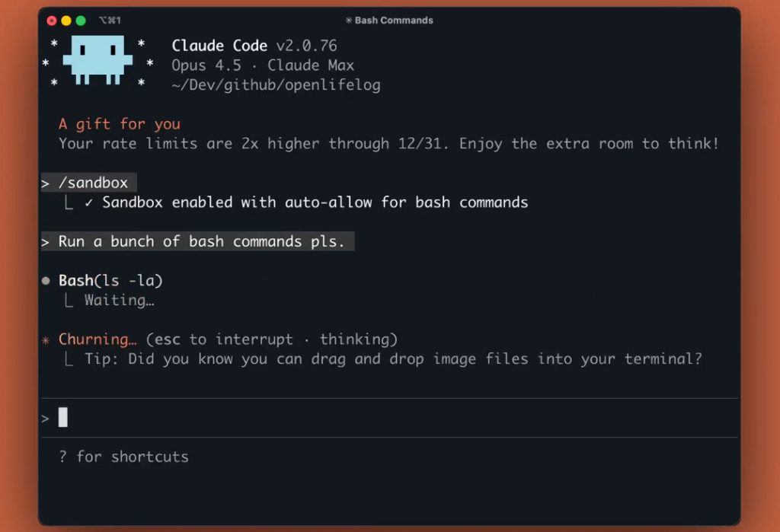Click the prompt chevron before /sandbox
Viewport: 780px width, 532px height.
pos(46,183)
